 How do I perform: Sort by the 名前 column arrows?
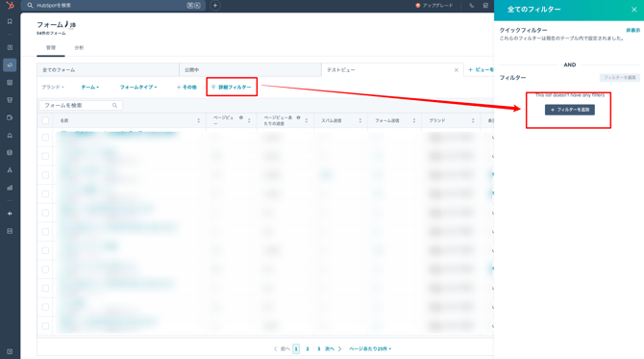[x=198, y=120]
